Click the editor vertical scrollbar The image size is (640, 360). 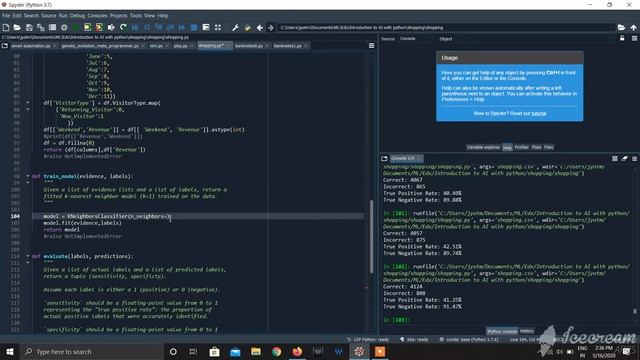click(x=371, y=237)
